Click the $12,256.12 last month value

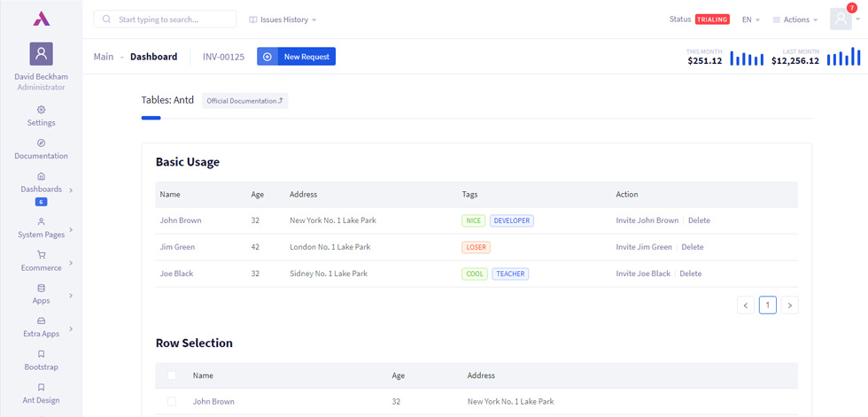pos(795,61)
